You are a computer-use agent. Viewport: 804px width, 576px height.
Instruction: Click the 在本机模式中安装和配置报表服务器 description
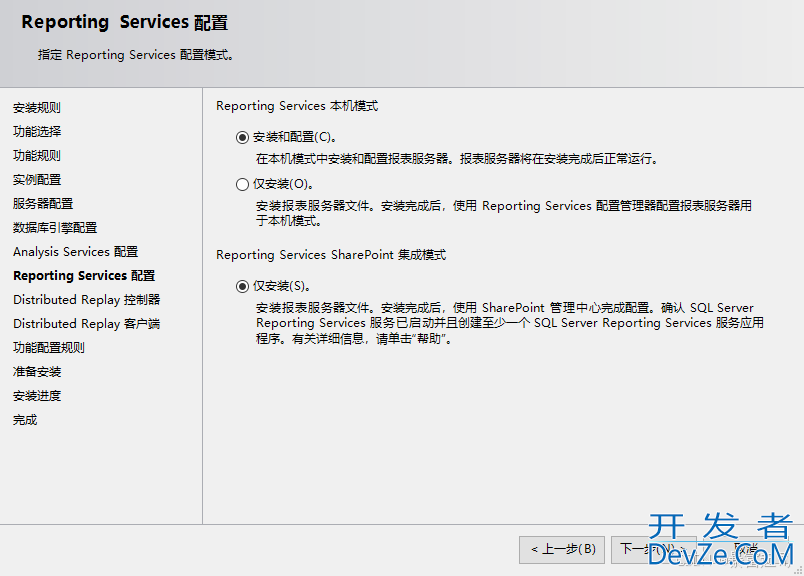456,159
